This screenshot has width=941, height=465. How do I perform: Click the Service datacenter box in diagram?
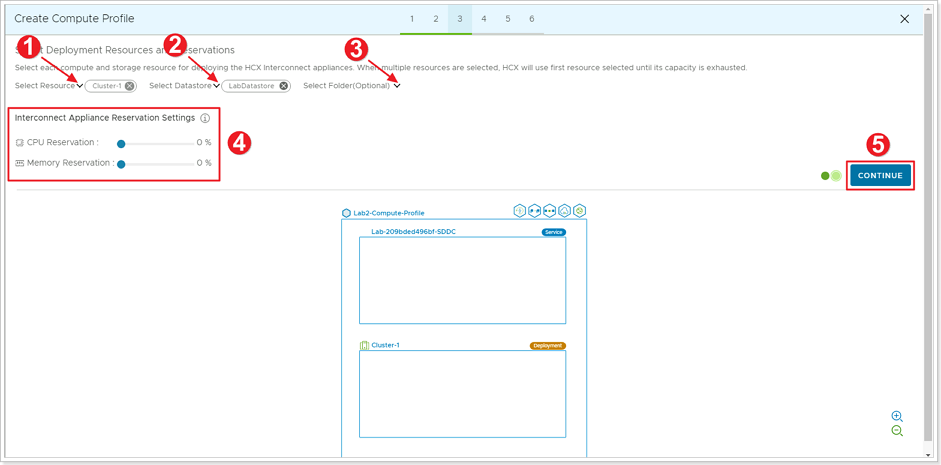pos(462,280)
